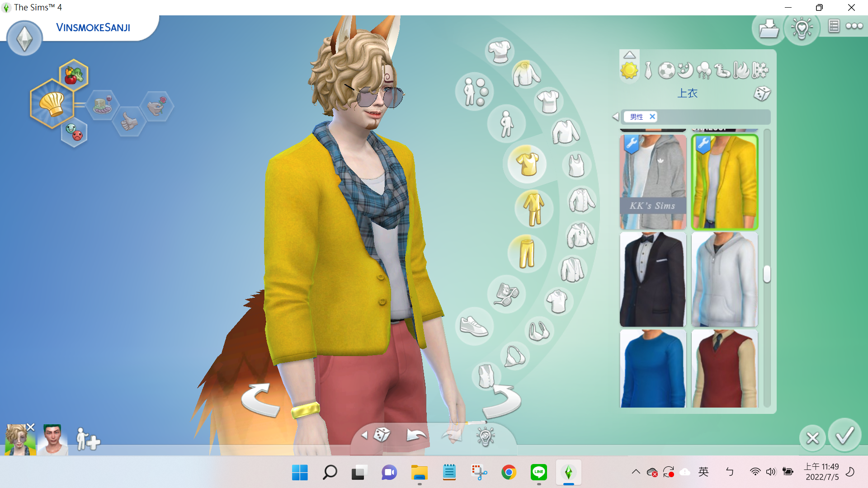Pick the black tuxedo with bow tie
Screen dimensions: 868x488
(x=653, y=279)
